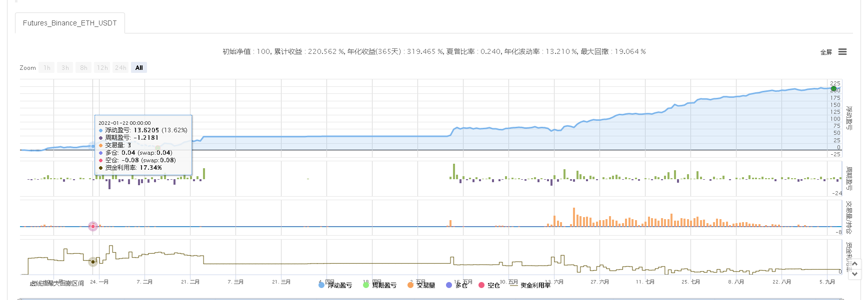
Task: Select the All zoom range
Action: (x=139, y=68)
